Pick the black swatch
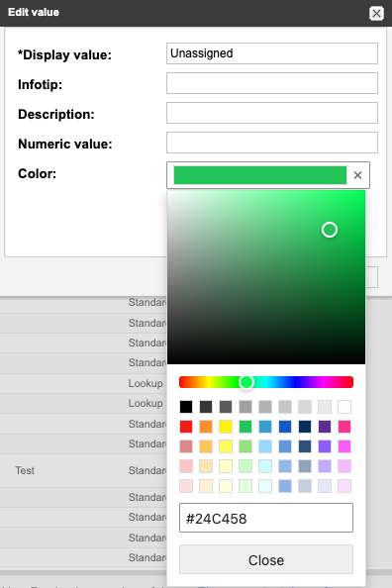 [x=186, y=407]
